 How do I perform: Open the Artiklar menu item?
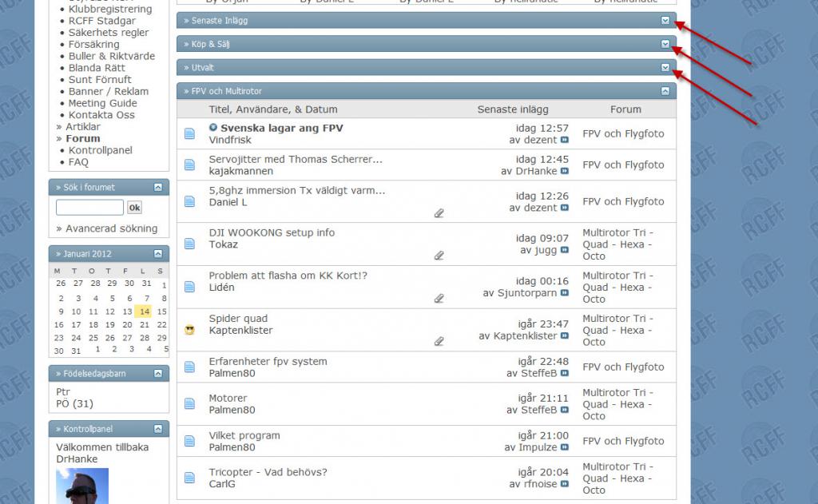[x=83, y=126]
